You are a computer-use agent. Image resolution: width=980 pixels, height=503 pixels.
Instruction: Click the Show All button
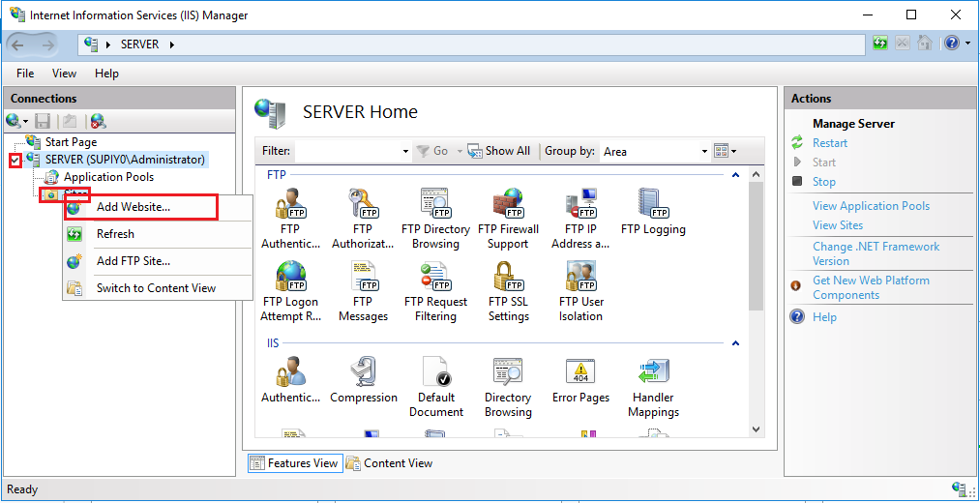click(x=499, y=151)
